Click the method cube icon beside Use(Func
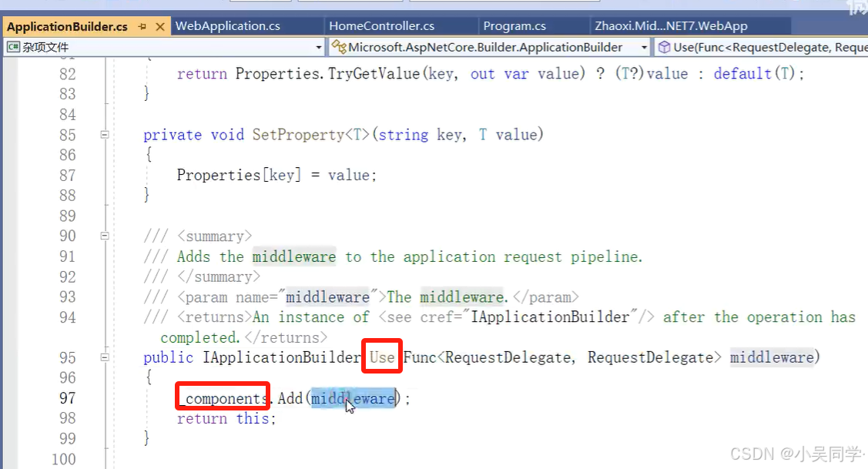Screen dimensions: 868x469 tap(664, 48)
